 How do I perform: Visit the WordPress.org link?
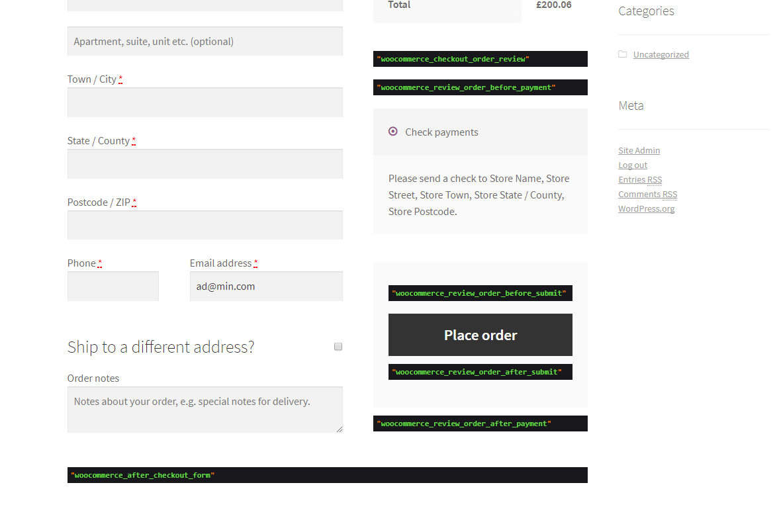tap(647, 208)
